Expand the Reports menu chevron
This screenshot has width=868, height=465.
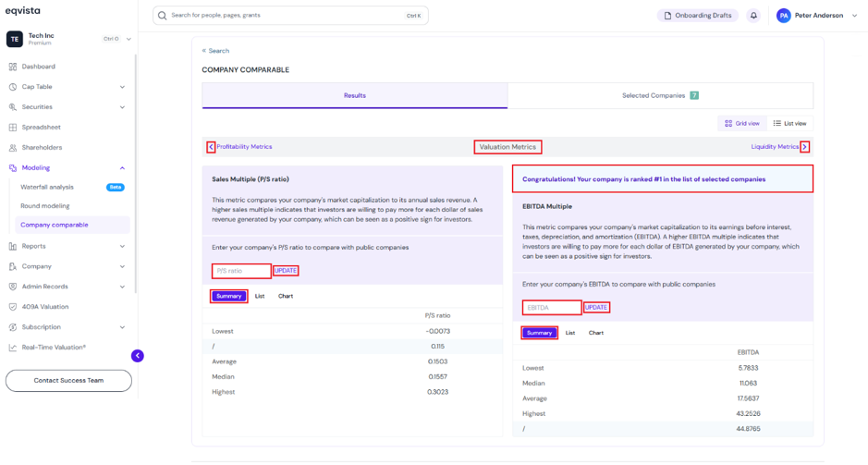[x=122, y=246]
